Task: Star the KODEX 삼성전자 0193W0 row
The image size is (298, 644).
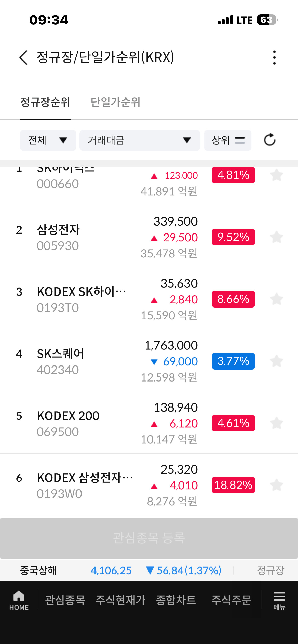Action: coord(277,485)
